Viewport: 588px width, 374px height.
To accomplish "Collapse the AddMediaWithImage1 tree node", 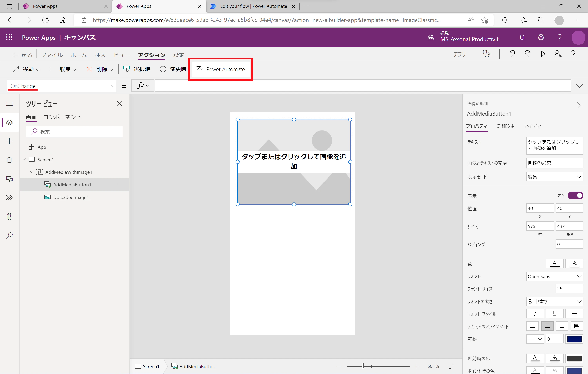I will coord(32,172).
